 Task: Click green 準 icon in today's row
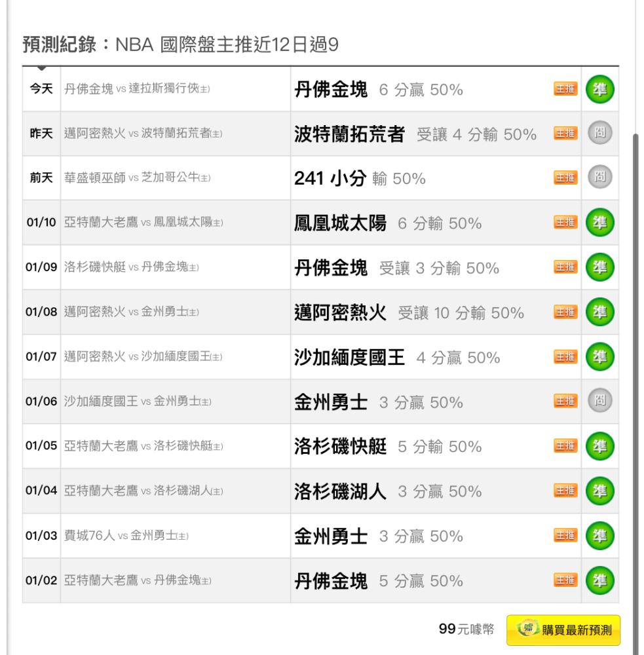point(599,89)
